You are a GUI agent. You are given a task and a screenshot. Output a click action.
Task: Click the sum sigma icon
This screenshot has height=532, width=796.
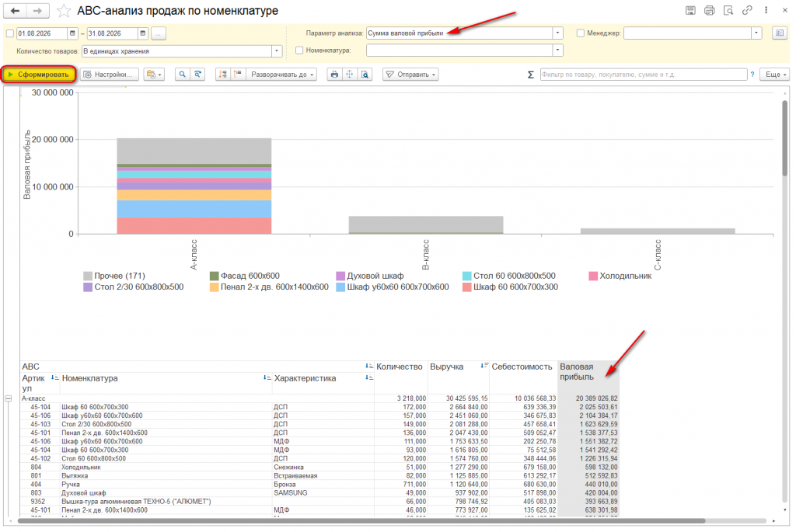[530, 75]
